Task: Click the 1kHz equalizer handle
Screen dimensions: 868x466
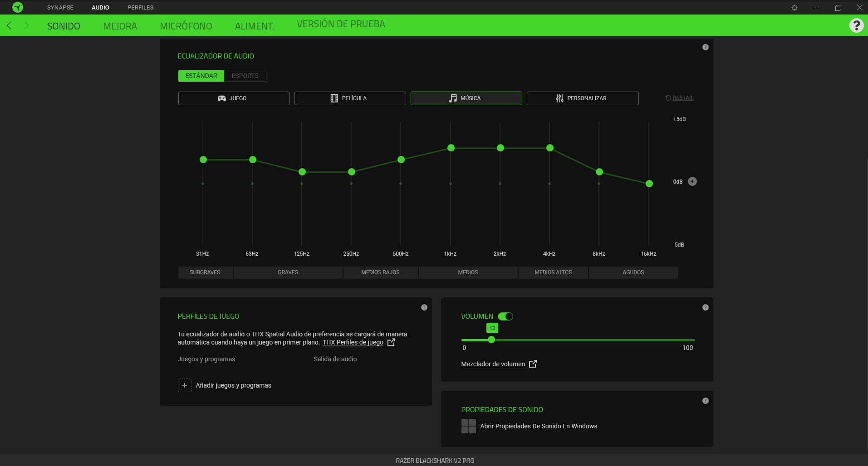Action: pyautogui.click(x=451, y=148)
